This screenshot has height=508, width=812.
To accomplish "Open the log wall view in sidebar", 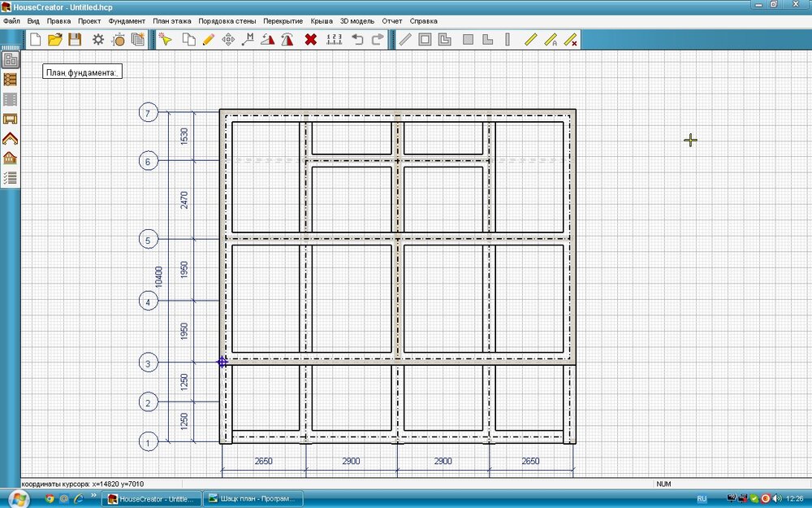I will [x=10, y=80].
